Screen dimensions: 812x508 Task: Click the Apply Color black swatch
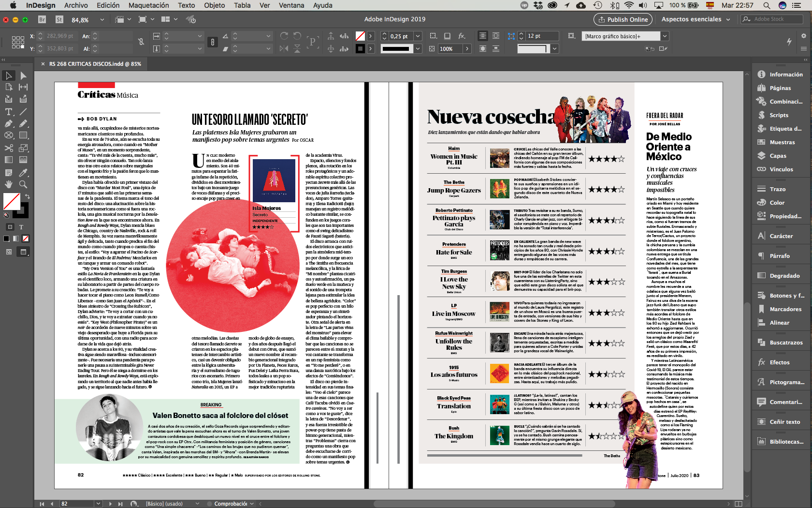pos(7,239)
